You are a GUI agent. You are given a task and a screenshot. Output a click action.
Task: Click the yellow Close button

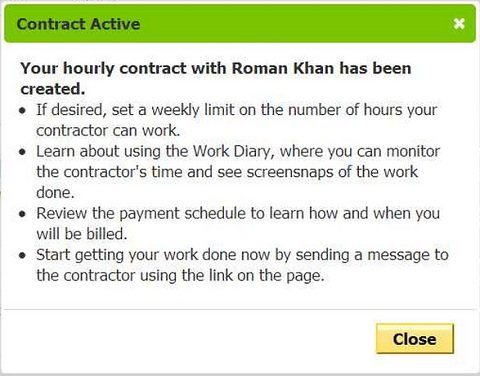(415, 339)
